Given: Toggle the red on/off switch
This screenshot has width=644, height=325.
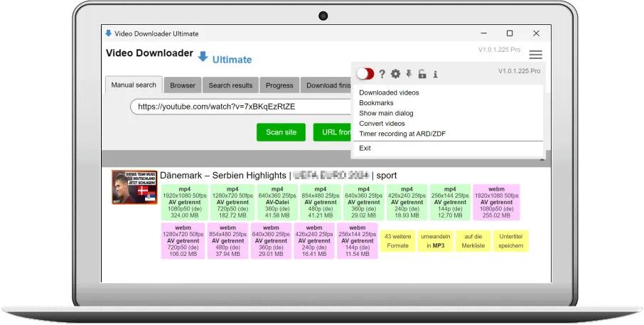Looking at the screenshot, I should tap(365, 74).
